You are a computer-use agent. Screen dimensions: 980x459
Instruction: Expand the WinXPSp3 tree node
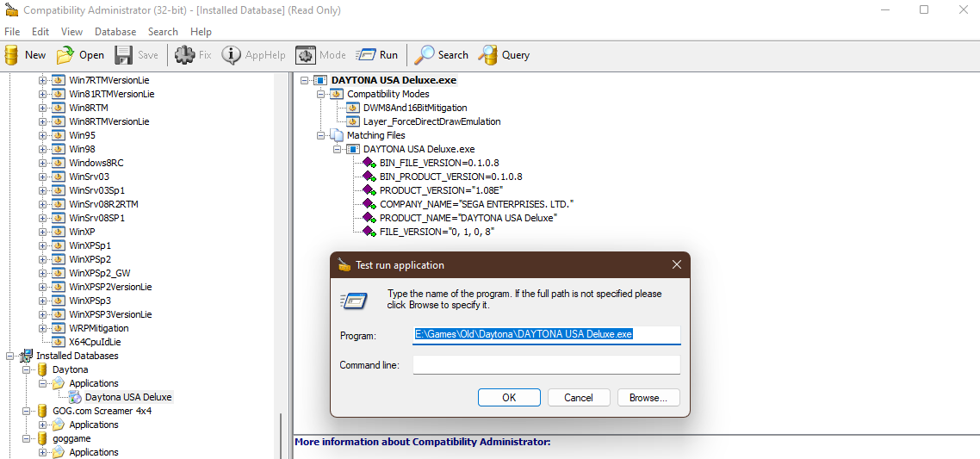coord(42,301)
